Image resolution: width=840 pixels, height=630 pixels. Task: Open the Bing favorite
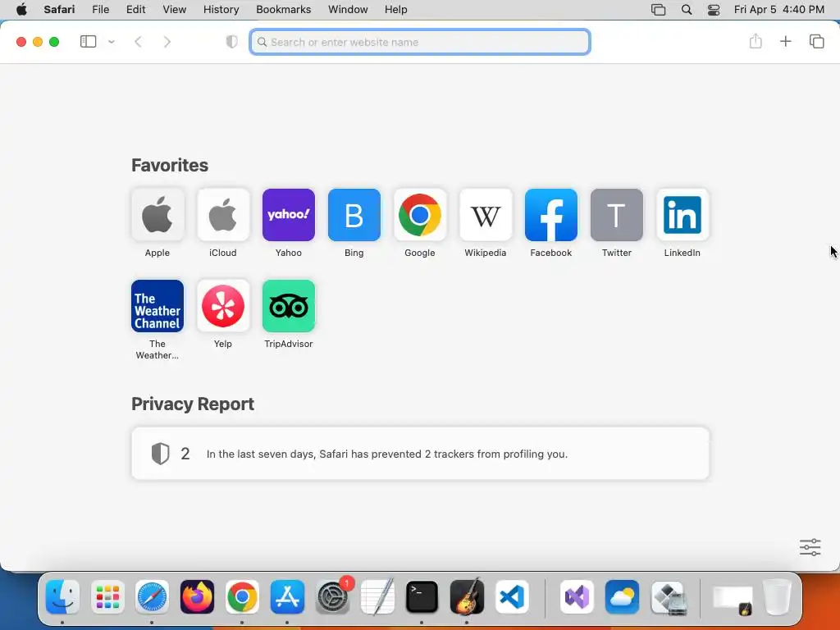point(354,215)
